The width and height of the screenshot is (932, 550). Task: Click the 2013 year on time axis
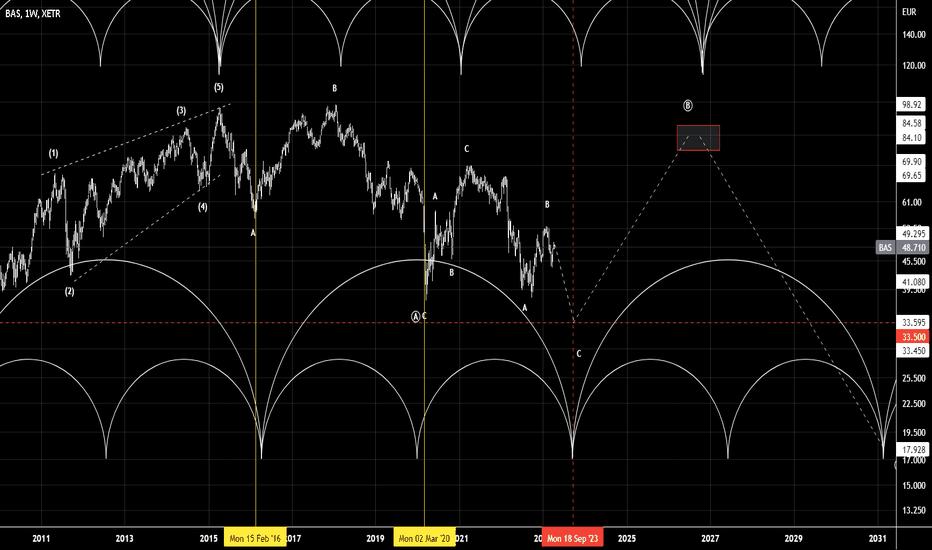point(124,539)
